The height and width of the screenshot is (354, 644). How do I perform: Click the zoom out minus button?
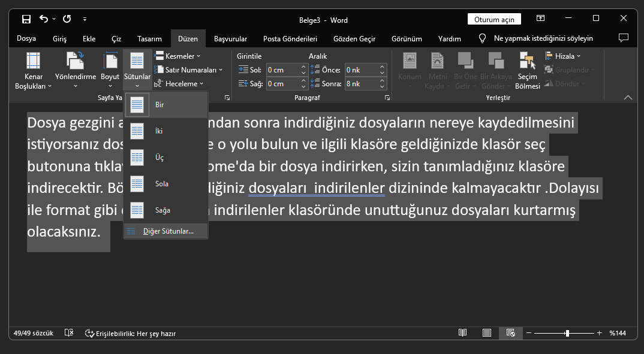[529, 333]
